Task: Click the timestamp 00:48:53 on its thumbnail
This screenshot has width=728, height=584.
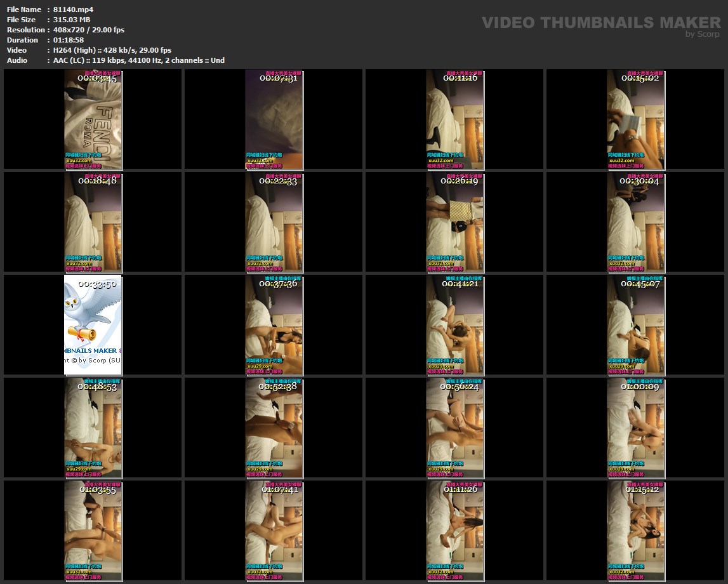Action: [97, 387]
